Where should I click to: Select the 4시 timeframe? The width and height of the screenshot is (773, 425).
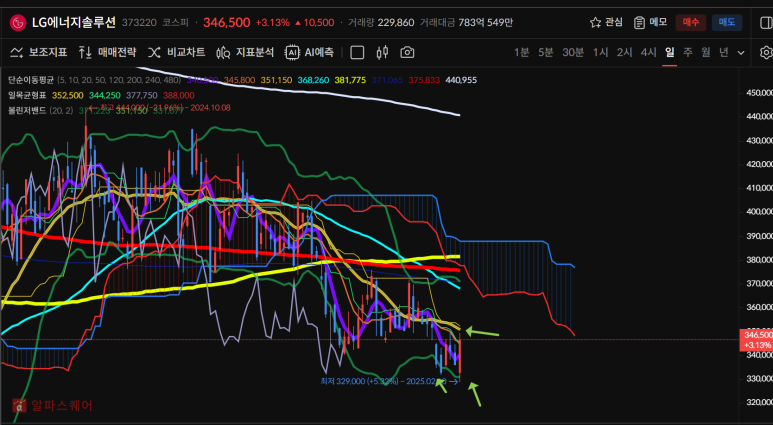pyautogui.click(x=648, y=52)
